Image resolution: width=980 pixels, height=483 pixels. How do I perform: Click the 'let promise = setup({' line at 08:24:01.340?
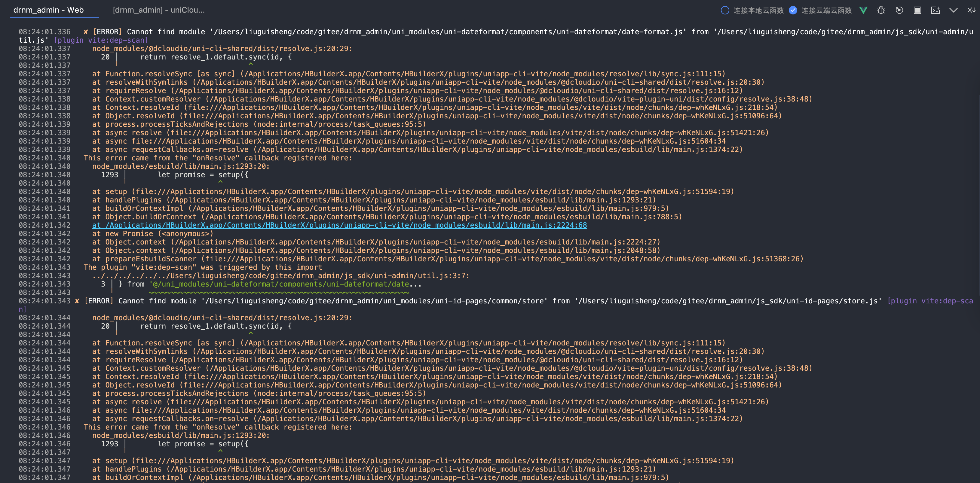coord(203,175)
